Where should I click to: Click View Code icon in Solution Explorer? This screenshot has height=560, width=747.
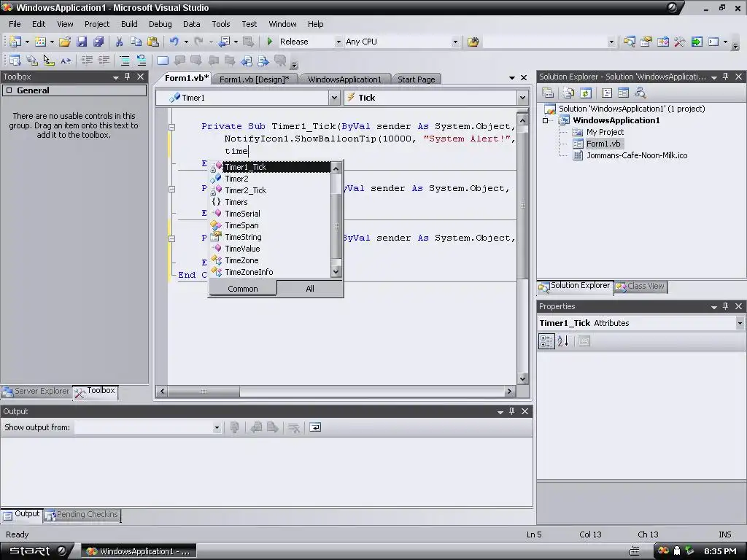pyautogui.click(x=606, y=93)
